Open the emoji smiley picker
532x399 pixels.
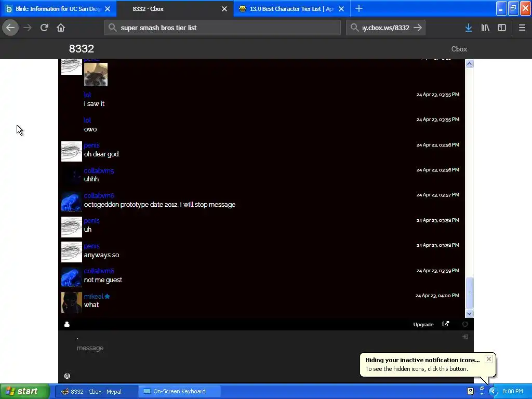(67, 376)
